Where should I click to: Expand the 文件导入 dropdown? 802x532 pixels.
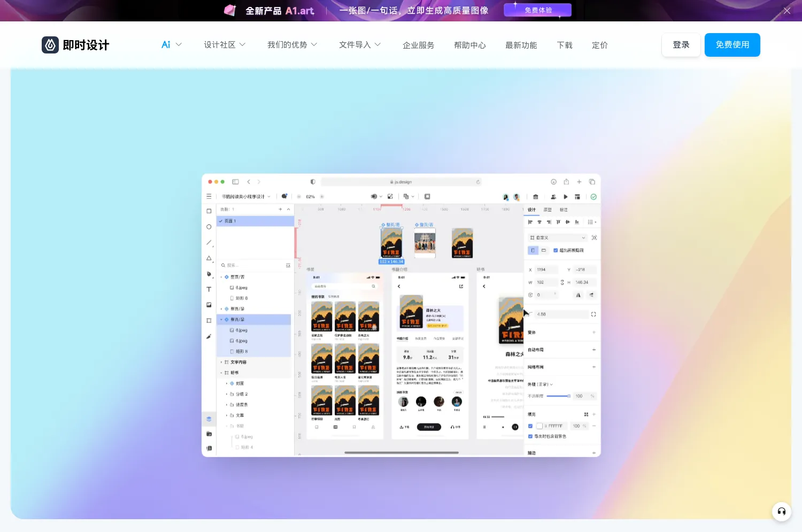point(360,45)
